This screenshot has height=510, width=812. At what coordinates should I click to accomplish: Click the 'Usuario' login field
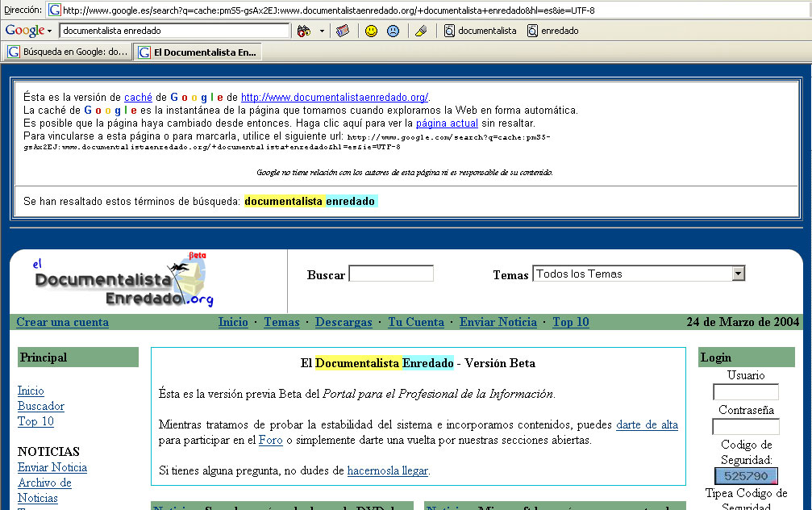click(746, 392)
